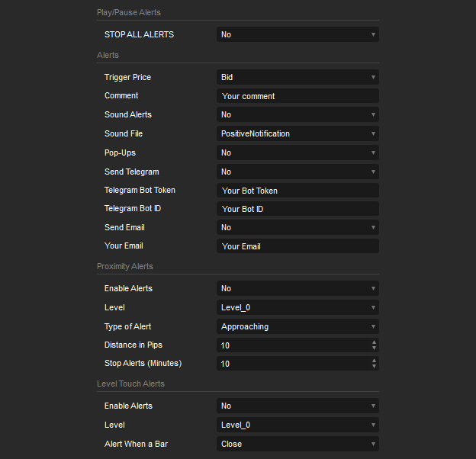This screenshot has height=459, width=476.
Task: Expand the Pop-Ups dropdown
Action: (x=297, y=152)
